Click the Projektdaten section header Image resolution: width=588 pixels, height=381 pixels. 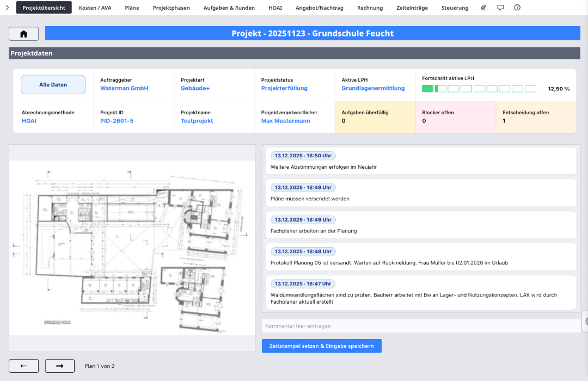click(x=295, y=53)
